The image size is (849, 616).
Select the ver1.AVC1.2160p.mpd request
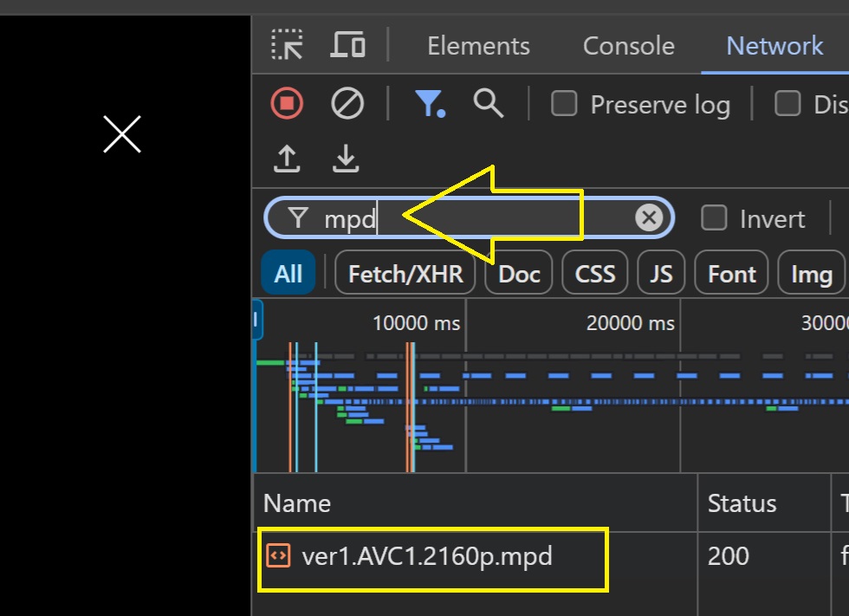(x=426, y=556)
